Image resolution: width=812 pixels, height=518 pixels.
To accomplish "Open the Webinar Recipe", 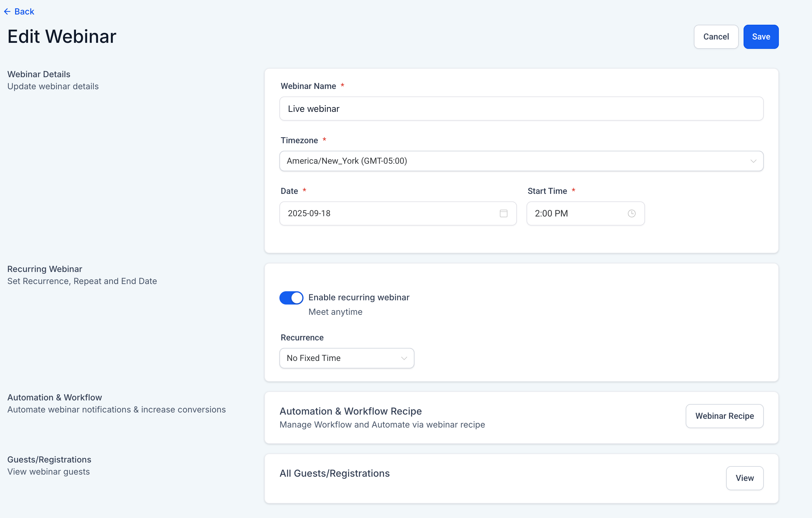I will (724, 416).
